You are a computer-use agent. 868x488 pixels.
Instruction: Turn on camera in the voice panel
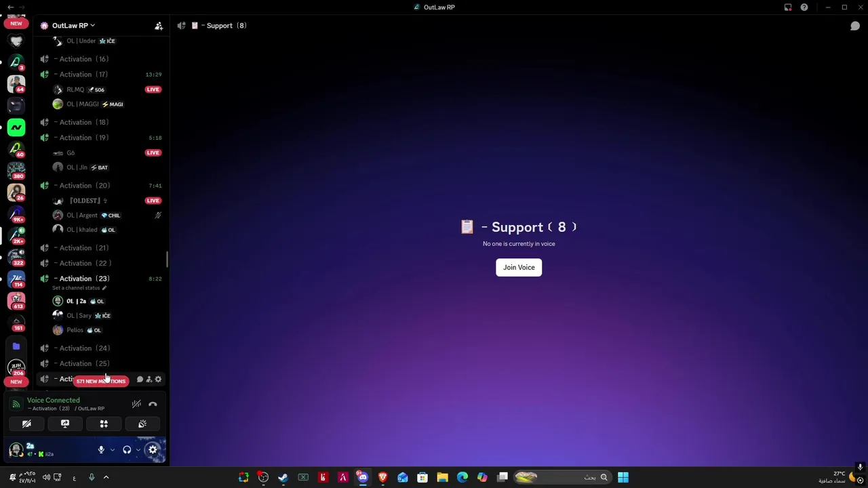(x=26, y=424)
